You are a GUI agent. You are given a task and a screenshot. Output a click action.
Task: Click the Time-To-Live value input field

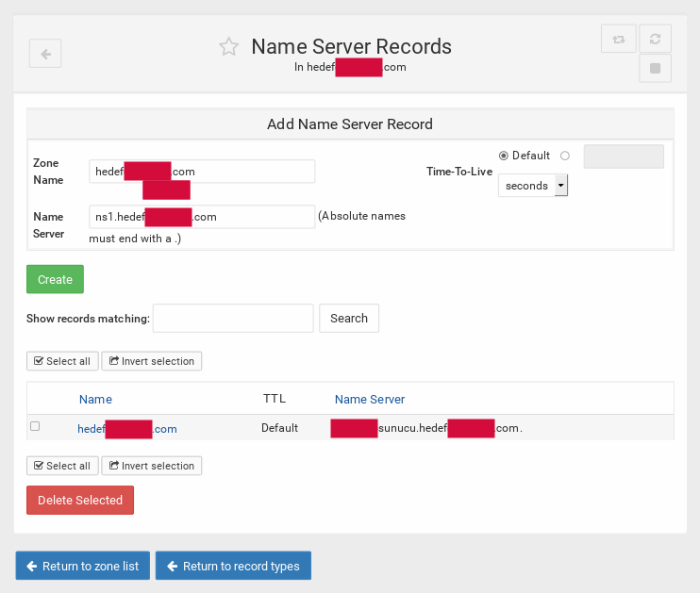click(x=624, y=156)
